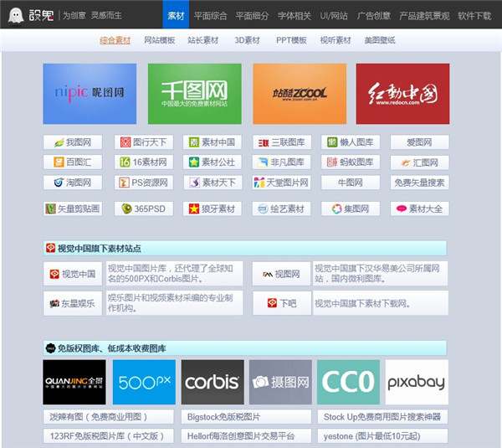Open the 牛图网 link
The height and width of the screenshot is (448, 502).
pos(351,183)
